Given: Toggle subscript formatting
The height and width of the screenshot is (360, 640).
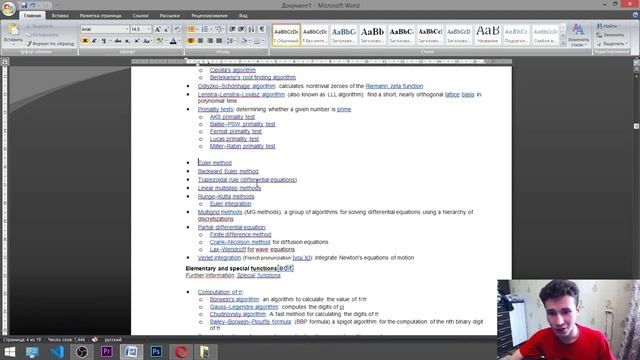Looking at the screenshot, I should [x=127, y=41].
